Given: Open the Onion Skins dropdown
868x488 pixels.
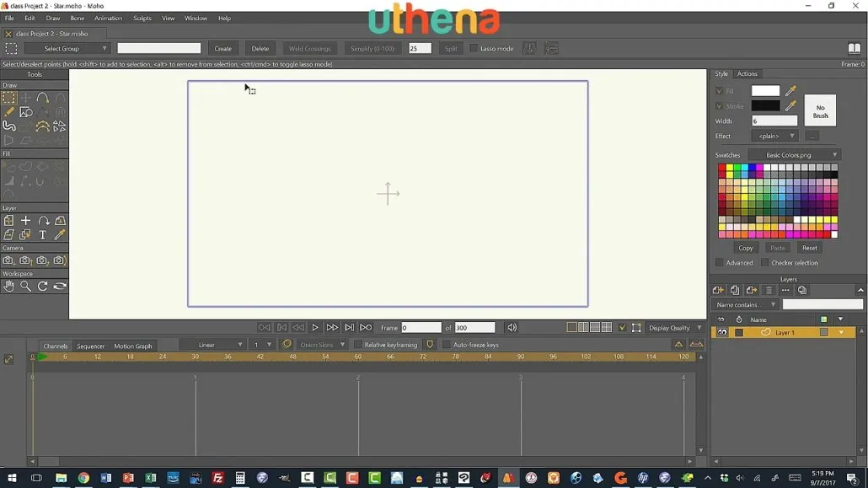Looking at the screenshot, I should pyautogui.click(x=322, y=345).
